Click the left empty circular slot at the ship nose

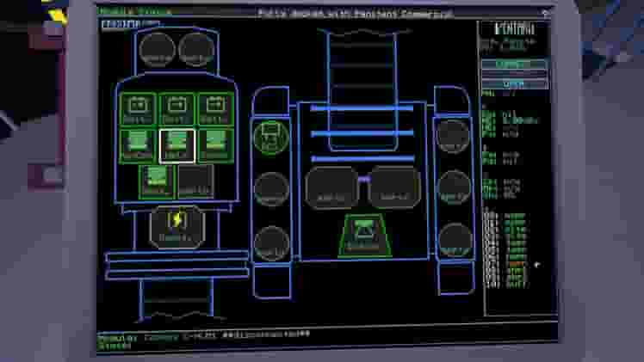pos(157,50)
